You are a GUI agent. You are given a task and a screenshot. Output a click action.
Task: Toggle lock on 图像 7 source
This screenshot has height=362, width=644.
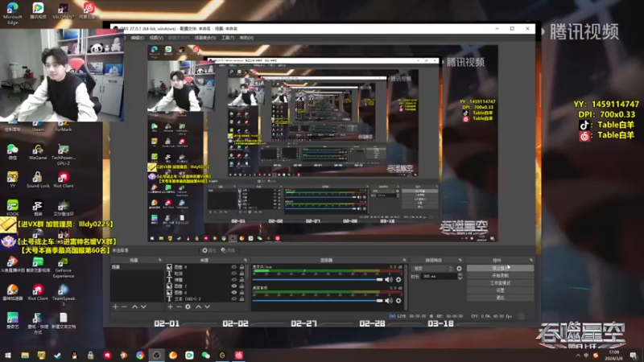pos(242,286)
